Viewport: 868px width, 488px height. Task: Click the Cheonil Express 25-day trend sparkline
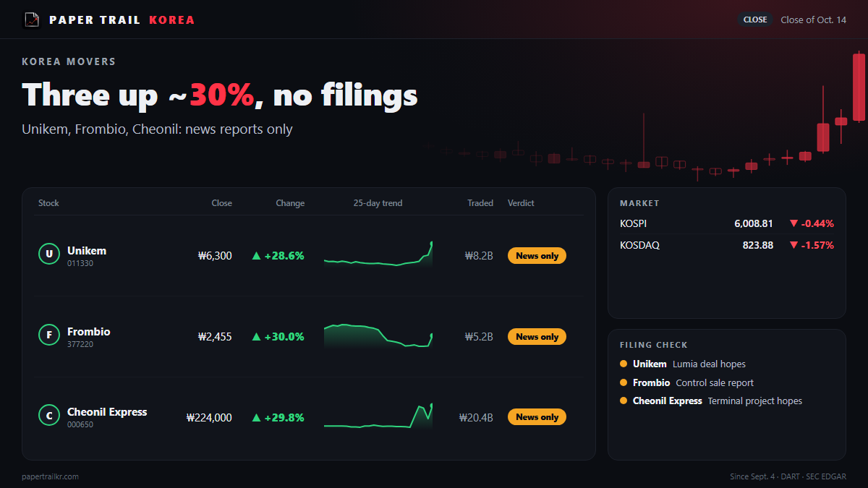378,417
